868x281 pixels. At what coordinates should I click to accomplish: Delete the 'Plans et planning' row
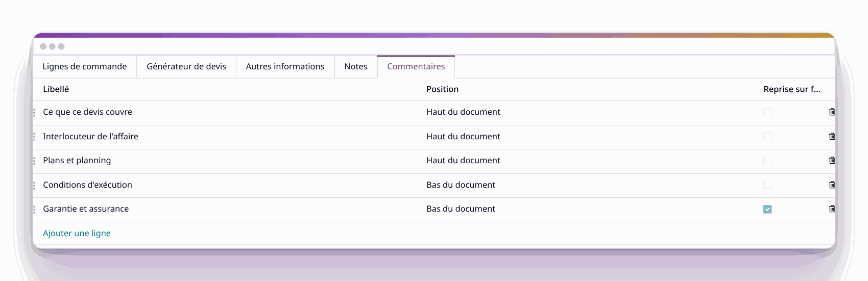pyautogui.click(x=832, y=161)
